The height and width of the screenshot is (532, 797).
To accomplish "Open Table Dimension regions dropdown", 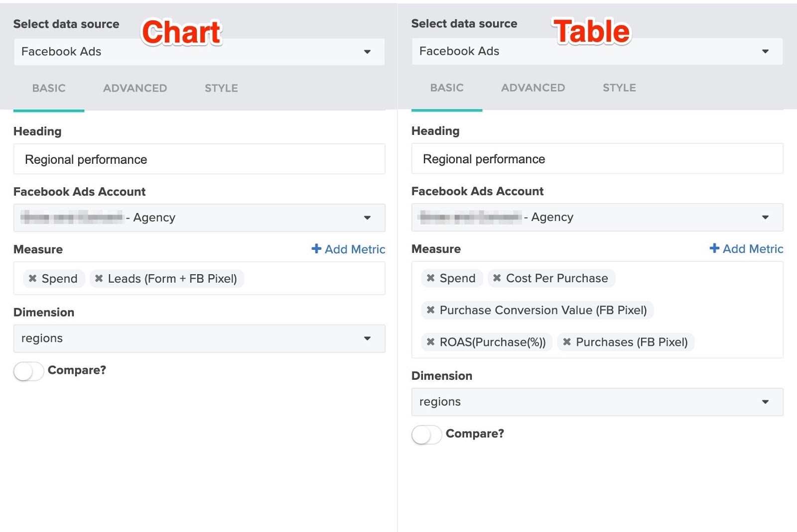I will [x=597, y=402].
